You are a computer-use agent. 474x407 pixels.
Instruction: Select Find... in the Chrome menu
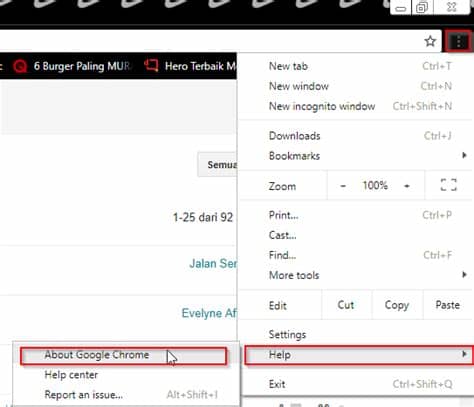[356, 255]
